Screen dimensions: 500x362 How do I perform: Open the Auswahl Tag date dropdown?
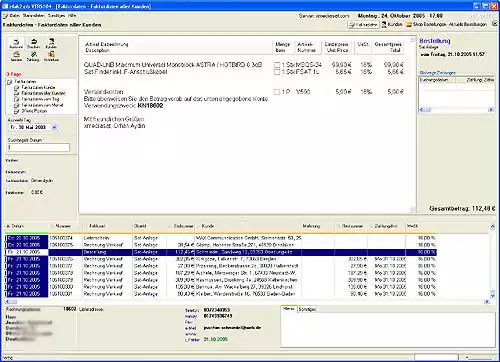[54, 127]
